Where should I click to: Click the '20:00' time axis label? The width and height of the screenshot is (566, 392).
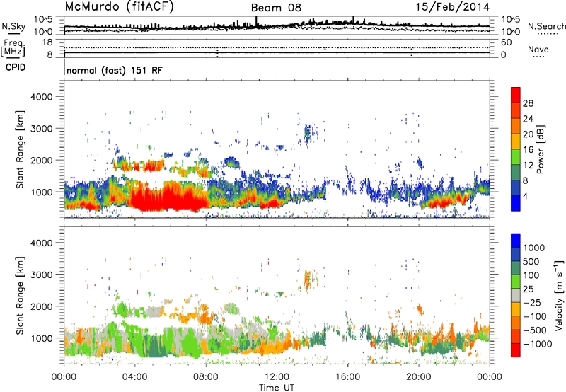(419, 377)
